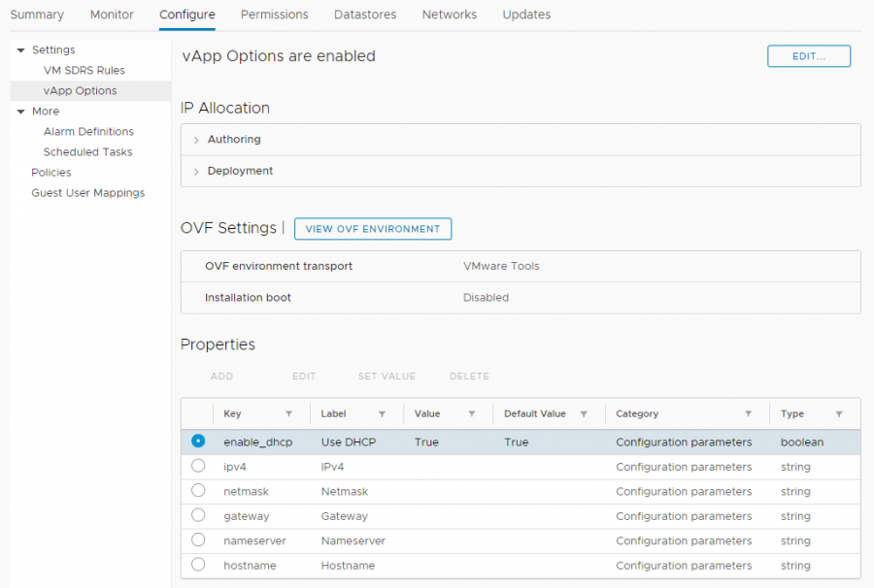Select Scheduled Tasks in the sidebar
Image resolution: width=874 pixels, height=588 pixels.
click(x=87, y=152)
